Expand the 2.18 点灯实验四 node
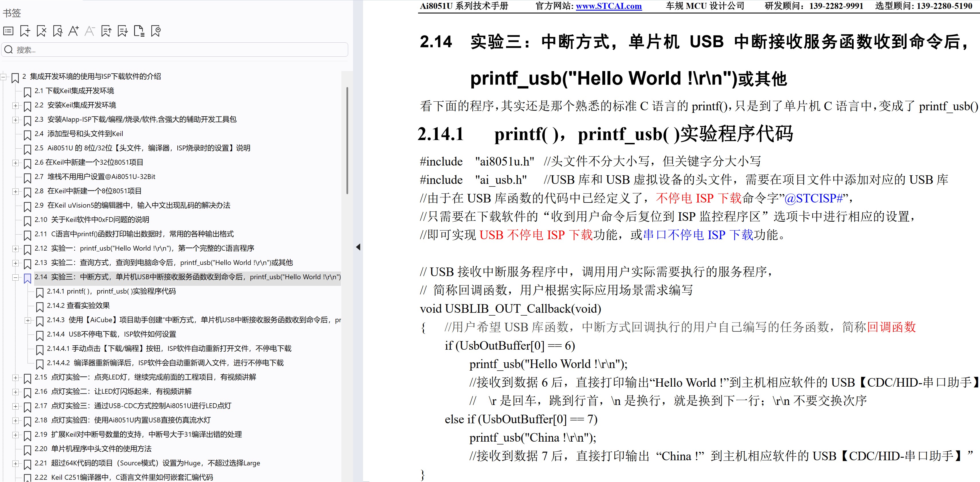Image resolution: width=980 pixels, height=482 pixels. coord(15,421)
